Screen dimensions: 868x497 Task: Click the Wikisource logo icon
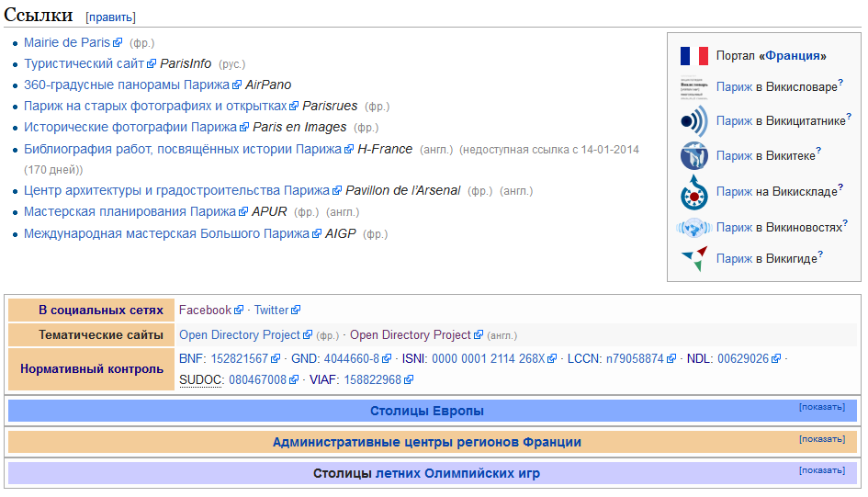[x=694, y=156]
